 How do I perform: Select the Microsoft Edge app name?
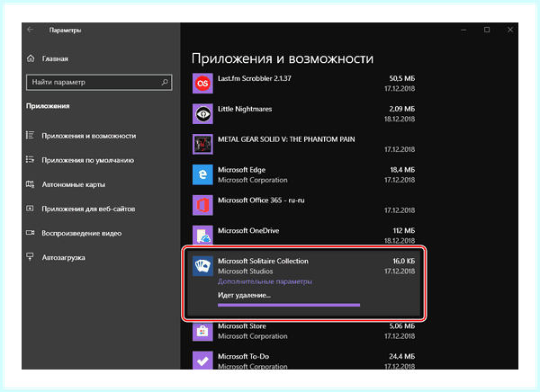pos(241,170)
